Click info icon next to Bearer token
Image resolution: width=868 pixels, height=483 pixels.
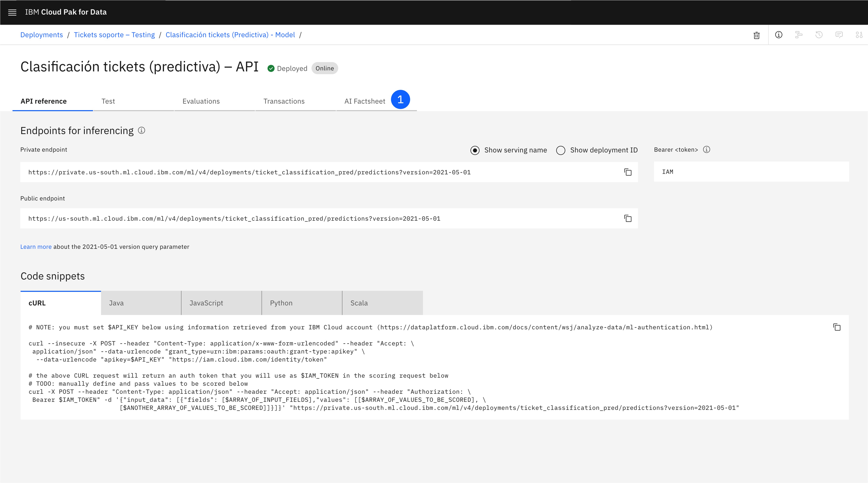pos(707,149)
